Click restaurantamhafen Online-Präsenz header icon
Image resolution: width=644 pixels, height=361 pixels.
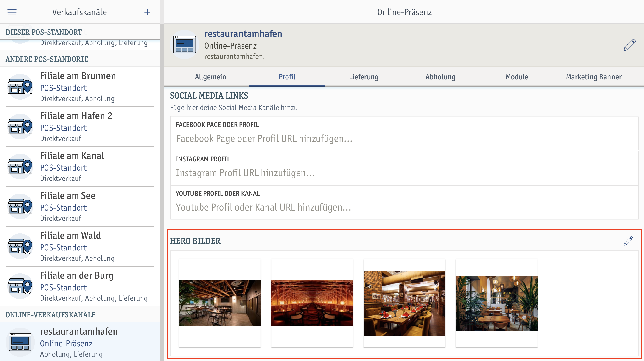[185, 44]
